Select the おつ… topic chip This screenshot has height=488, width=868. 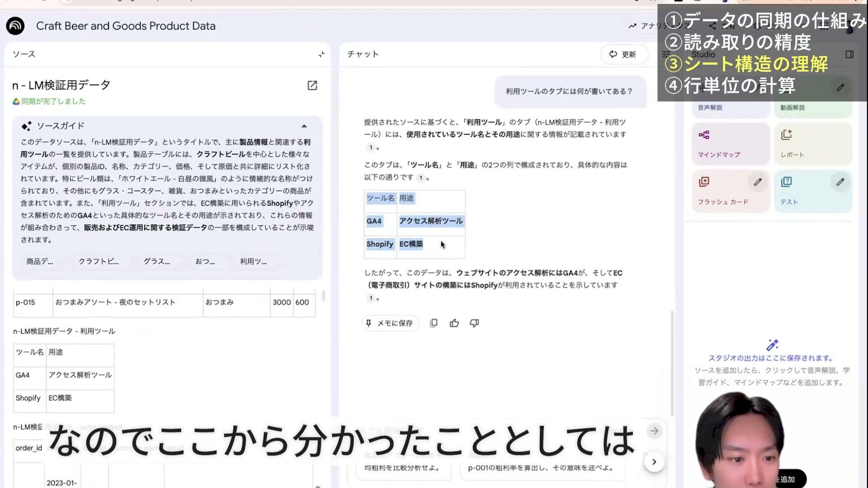[205, 261]
